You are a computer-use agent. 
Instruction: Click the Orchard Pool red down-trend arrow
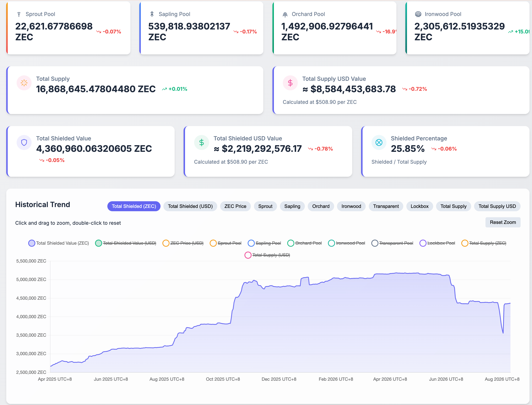click(x=379, y=32)
